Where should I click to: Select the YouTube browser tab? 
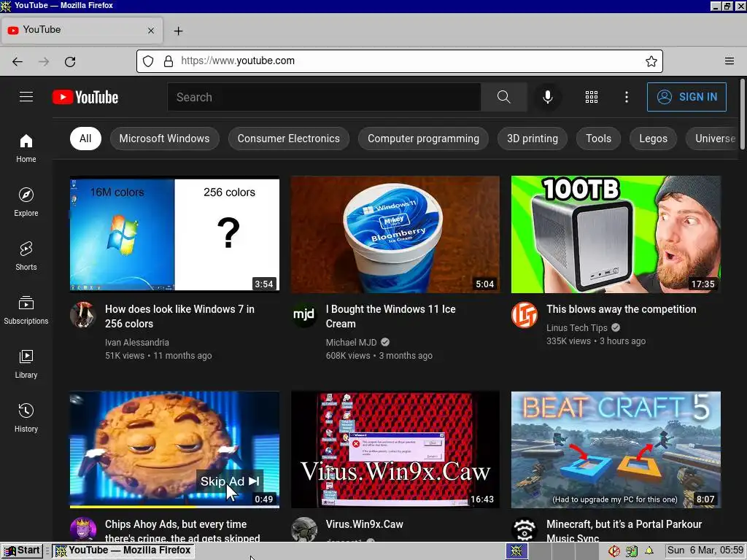(82, 30)
